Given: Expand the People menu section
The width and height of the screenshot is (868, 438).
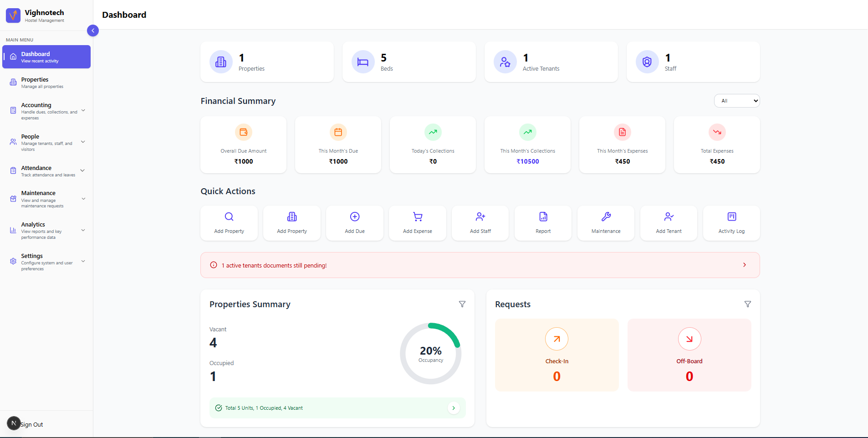Looking at the screenshot, I should point(83,142).
